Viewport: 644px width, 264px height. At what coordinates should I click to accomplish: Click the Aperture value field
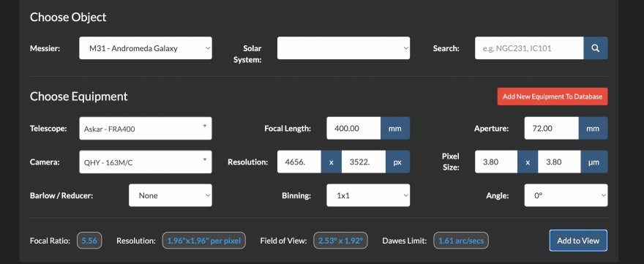[x=552, y=128]
